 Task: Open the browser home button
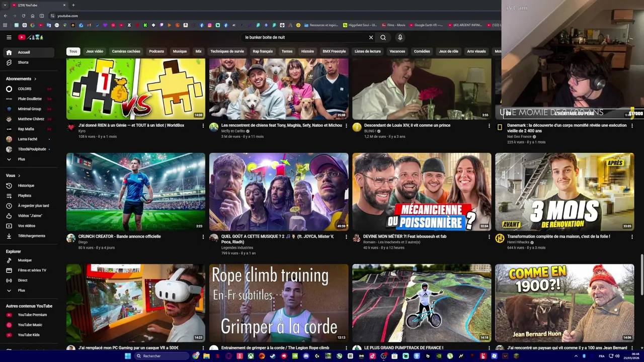33,16
